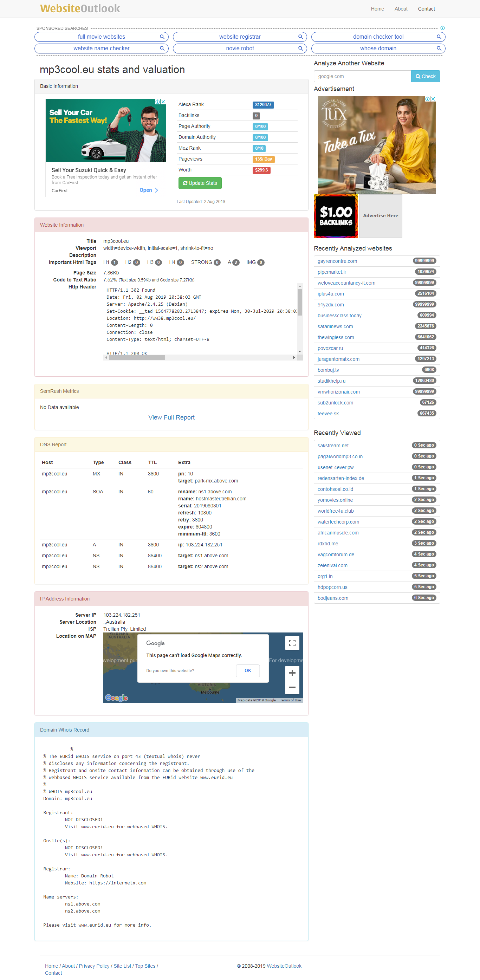Open the Sell Your Car ad image
Screen dimensions: 480x980
(106, 130)
